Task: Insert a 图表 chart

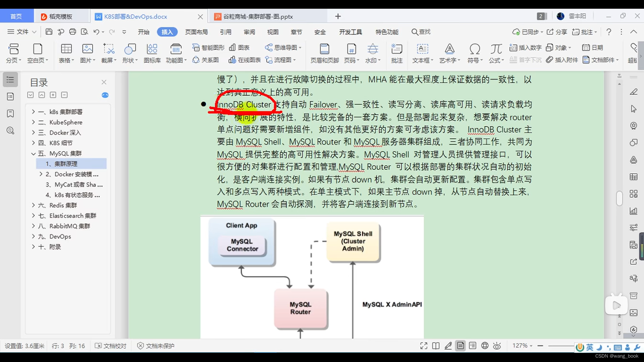Action: [239, 48]
